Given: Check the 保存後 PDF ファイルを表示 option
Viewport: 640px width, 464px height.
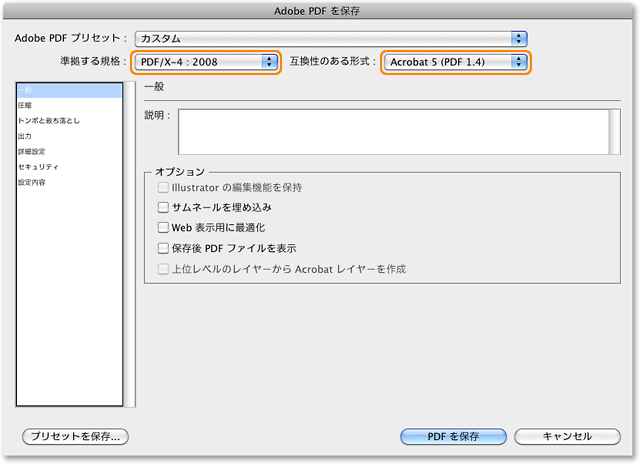Looking at the screenshot, I should coord(164,248).
